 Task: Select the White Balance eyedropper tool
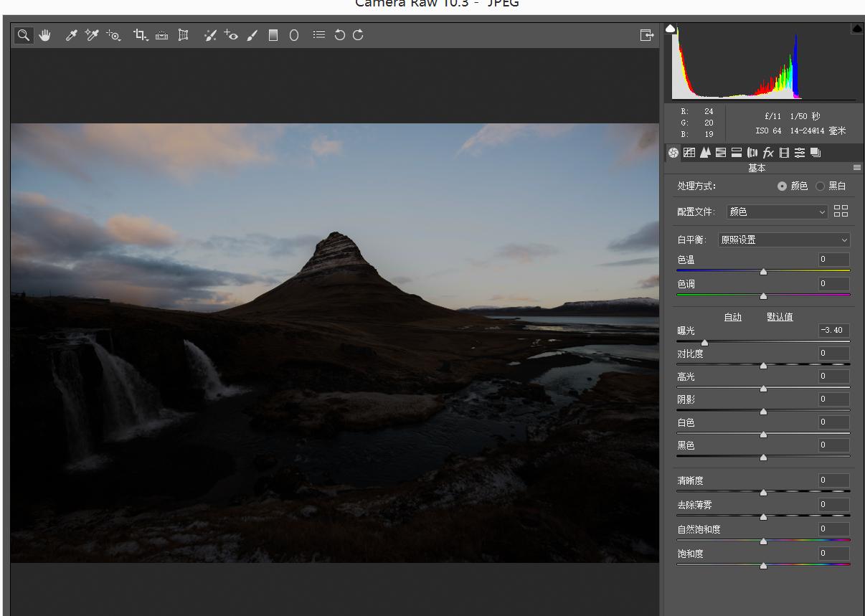tap(71, 35)
